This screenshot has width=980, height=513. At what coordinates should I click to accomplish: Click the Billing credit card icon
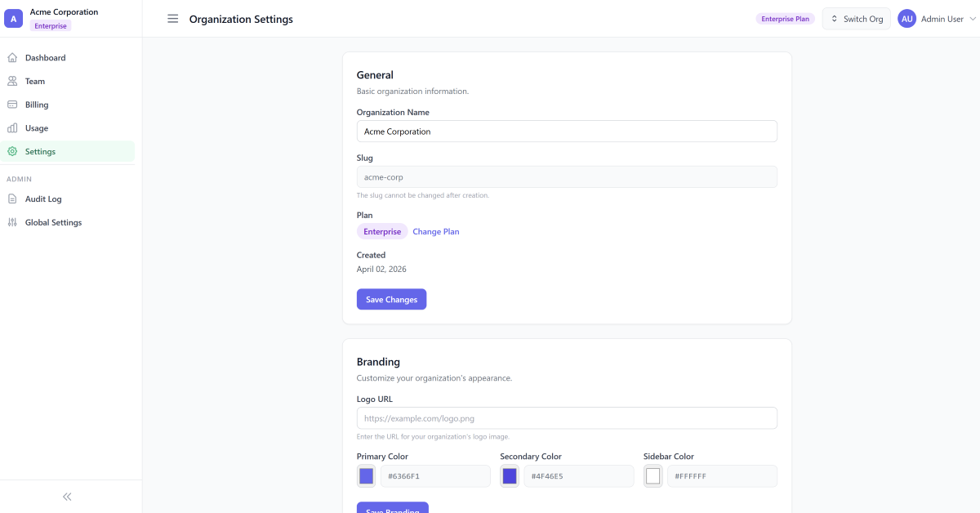pos(12,105)
